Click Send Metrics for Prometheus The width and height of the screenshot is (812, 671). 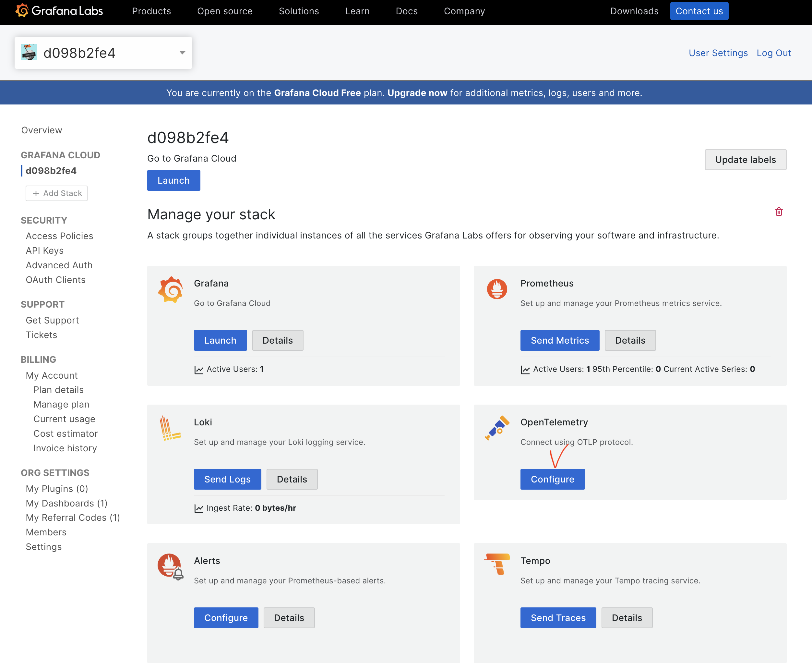[x=560, y=340]
